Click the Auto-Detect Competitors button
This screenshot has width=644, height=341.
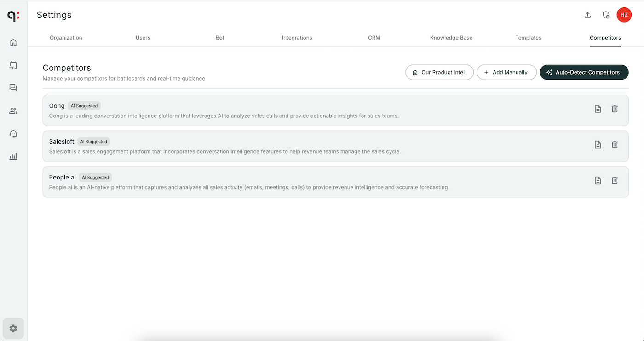pyautogui.click(x=584, y=72)
